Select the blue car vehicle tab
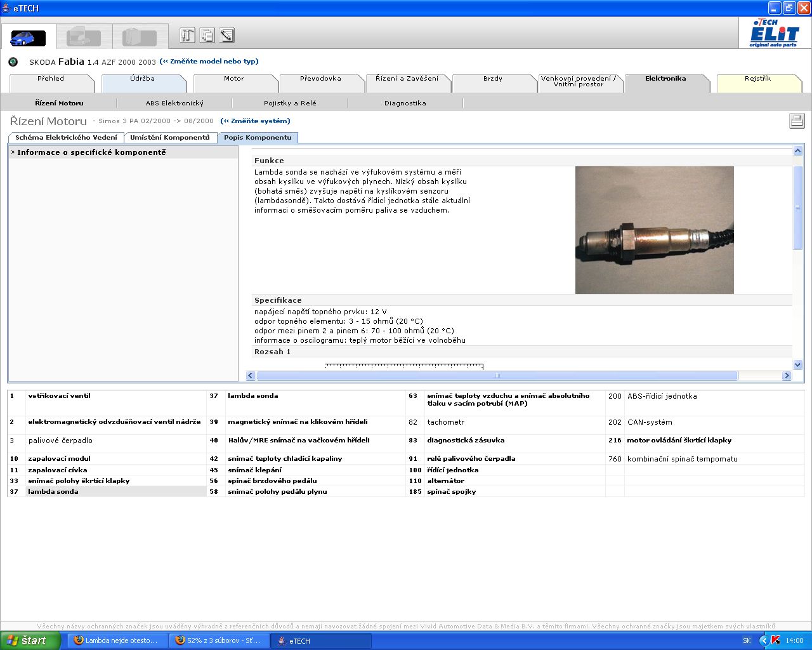 tap(28, 37)
